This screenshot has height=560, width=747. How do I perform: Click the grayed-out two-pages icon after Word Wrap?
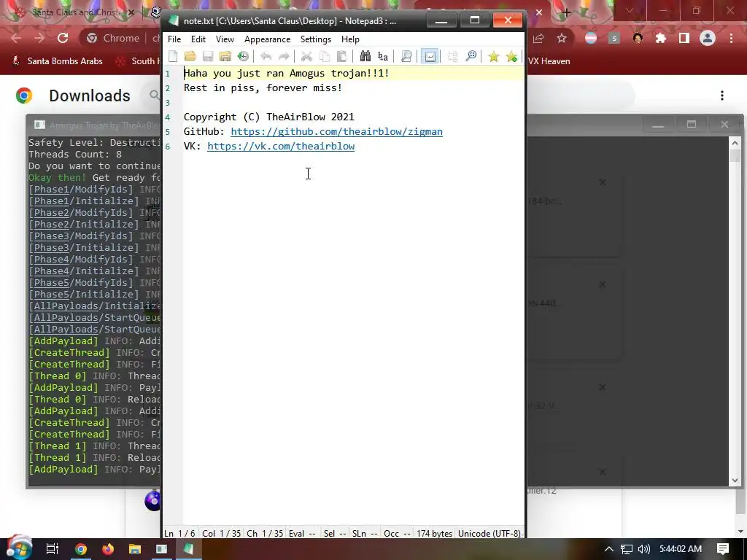(452, 56)
